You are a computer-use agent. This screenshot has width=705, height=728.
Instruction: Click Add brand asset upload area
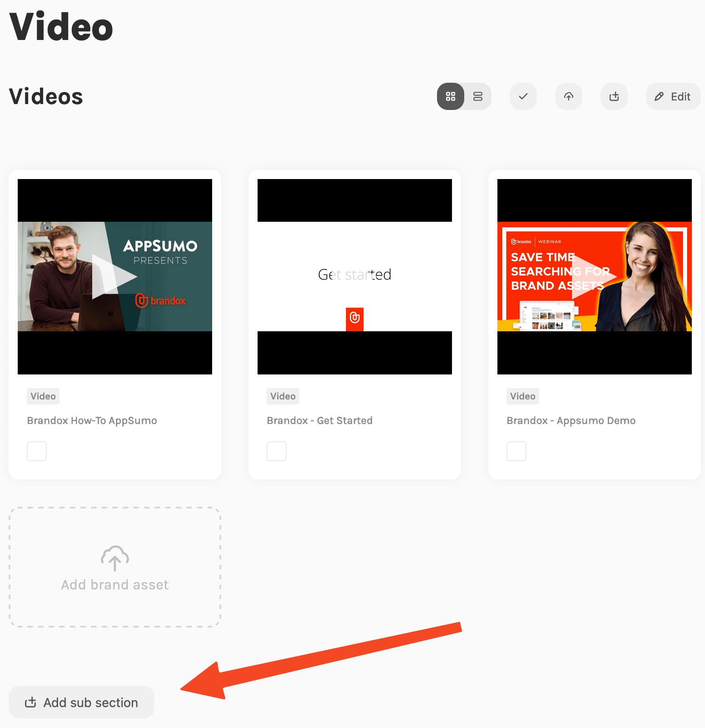click(x=115, y=567)
